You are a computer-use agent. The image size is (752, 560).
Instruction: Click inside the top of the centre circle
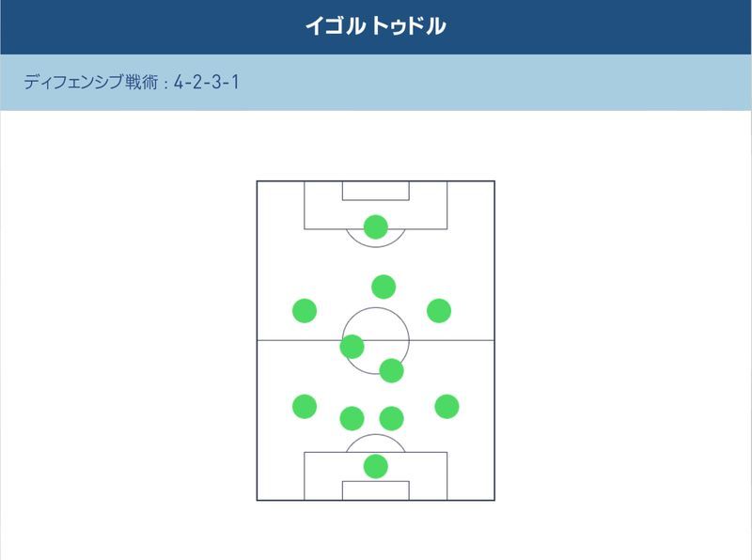tap(376, 318)
